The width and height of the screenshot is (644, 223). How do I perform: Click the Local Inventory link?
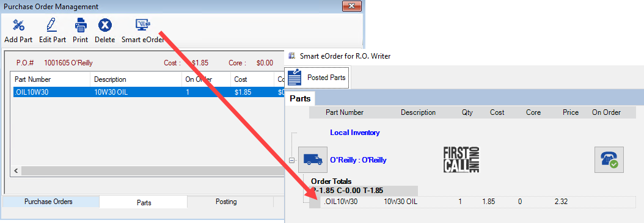tap(355, 133)
